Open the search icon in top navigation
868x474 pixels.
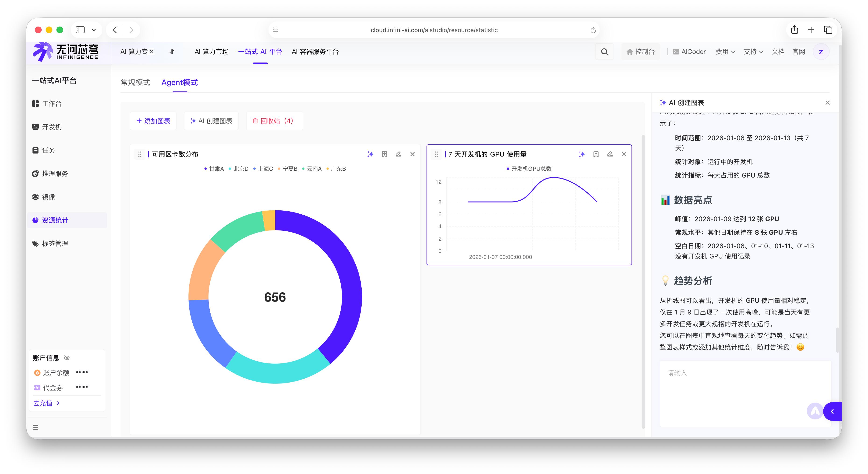[x=604, y=52]
